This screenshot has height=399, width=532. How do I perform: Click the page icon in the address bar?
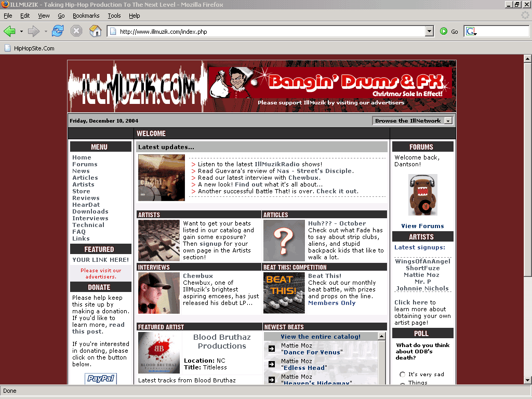pos(113,32)
